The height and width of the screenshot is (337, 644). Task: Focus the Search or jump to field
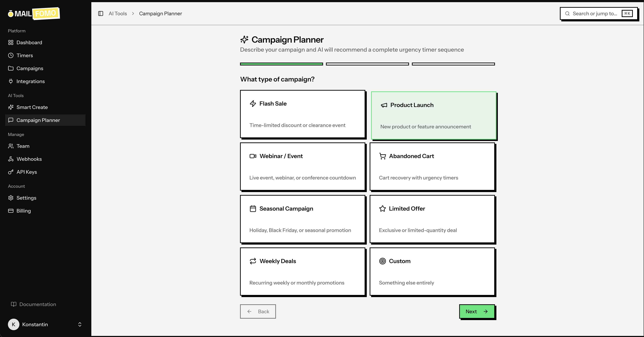tap(595, 13)
